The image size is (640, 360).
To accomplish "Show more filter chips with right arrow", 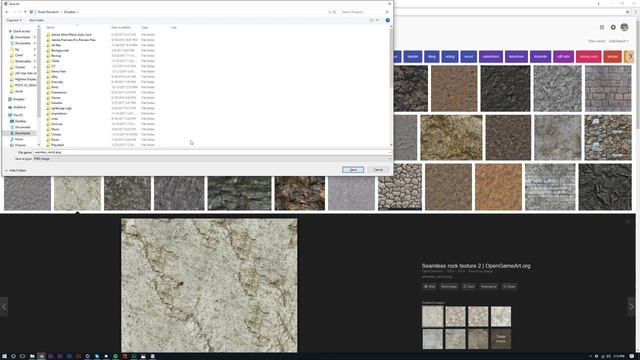I will (630, 56).
